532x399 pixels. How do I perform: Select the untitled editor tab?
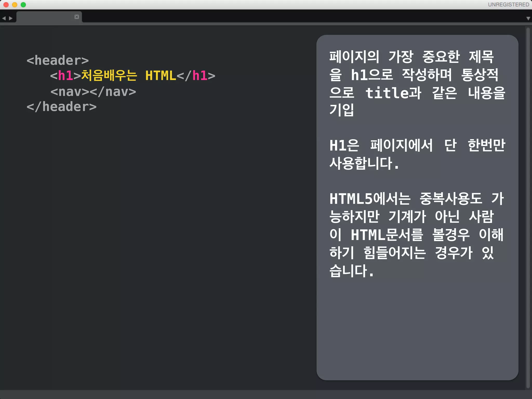[x=49, y=17]
